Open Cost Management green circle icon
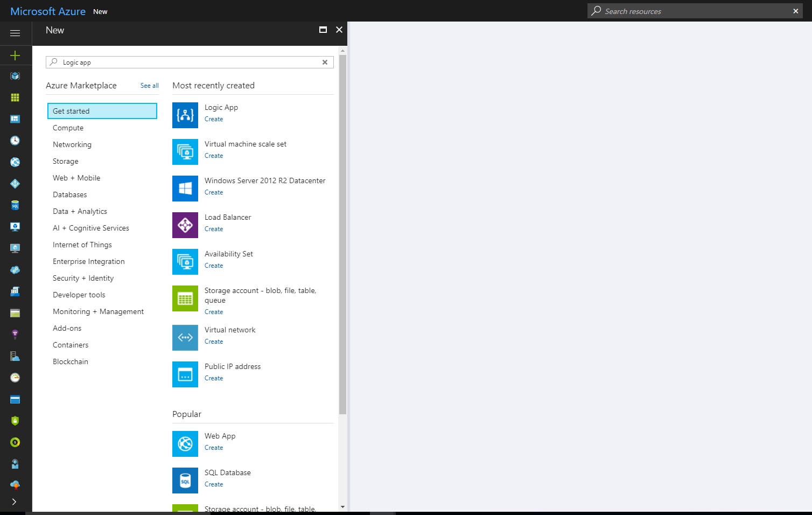This screenshot has width=812, height=515. coord(15,442)
